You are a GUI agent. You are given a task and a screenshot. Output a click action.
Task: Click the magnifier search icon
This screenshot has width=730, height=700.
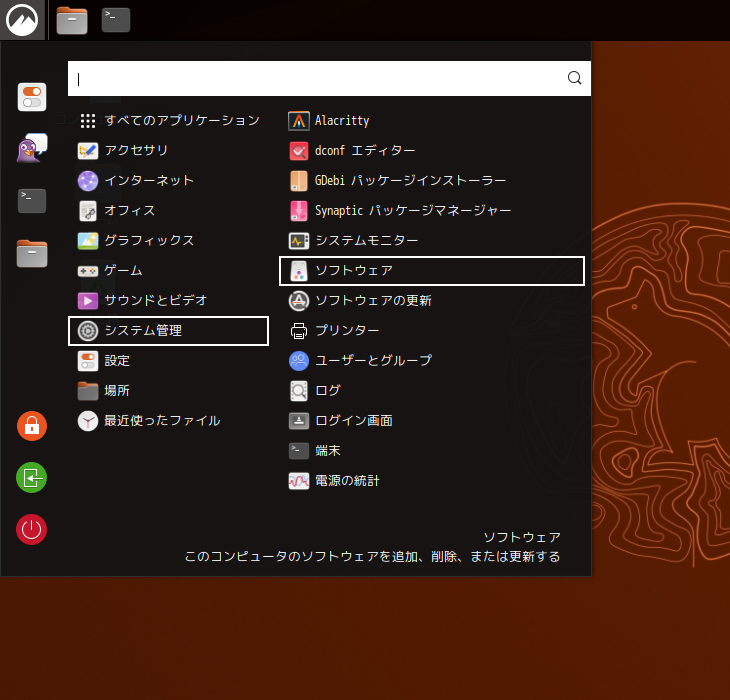(575, 78)
